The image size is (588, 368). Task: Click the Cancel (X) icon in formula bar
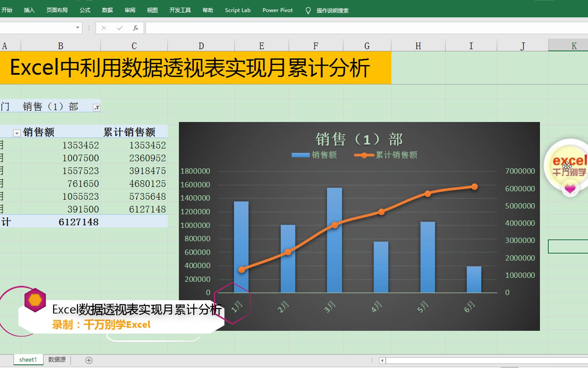coord(104,28)
